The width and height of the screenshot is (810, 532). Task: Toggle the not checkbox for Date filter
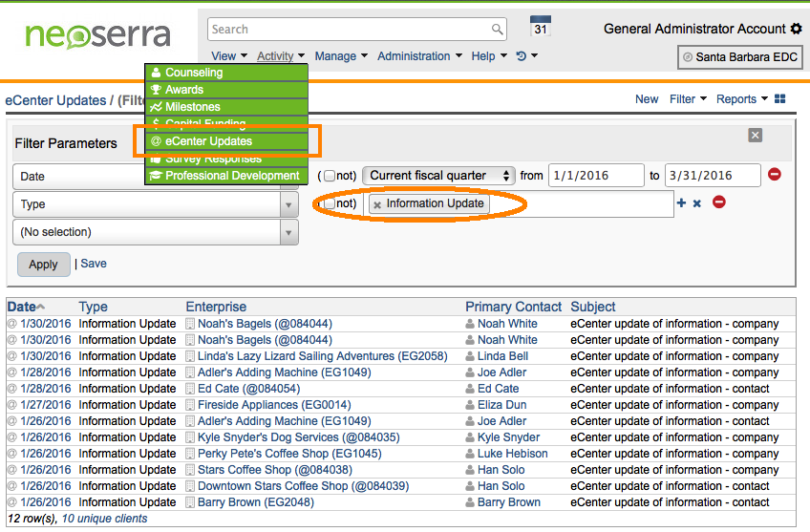[330, 176]
